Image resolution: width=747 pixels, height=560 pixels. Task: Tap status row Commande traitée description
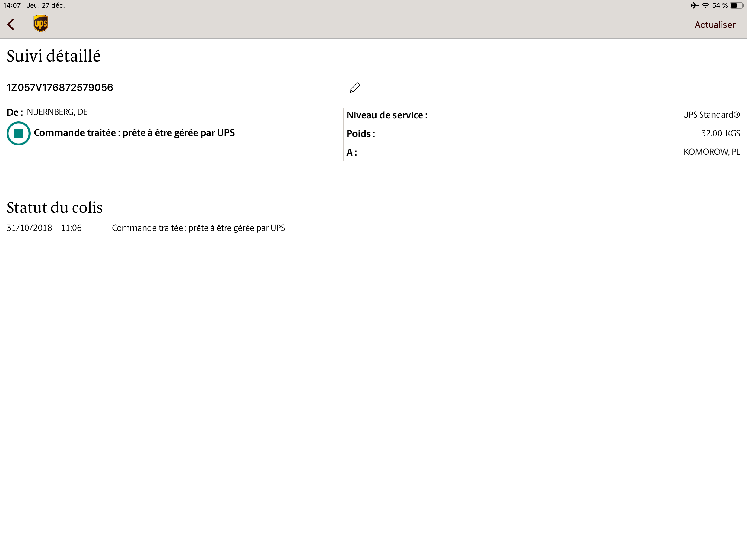[x=199, y=228]
